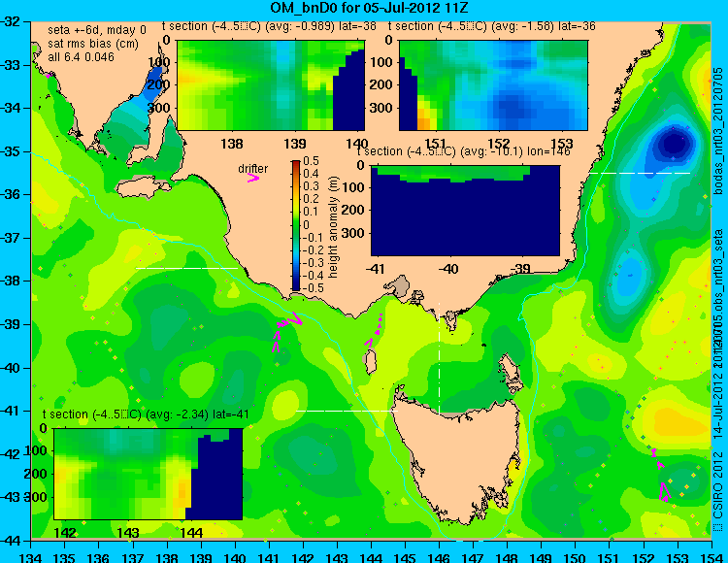The image size is (728, 563).
Task: Click the 146 longitude label on the bottom axis
Action: pyautogui.click(x=439, y=557)
